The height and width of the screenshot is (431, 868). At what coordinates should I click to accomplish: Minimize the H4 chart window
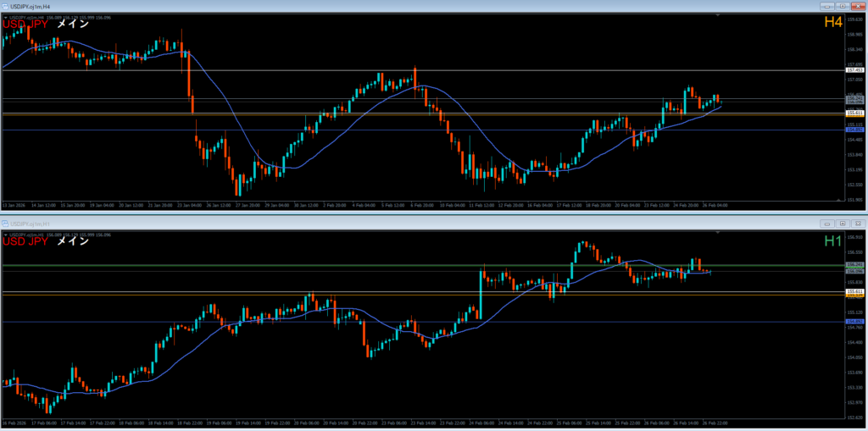pos(828,6)
